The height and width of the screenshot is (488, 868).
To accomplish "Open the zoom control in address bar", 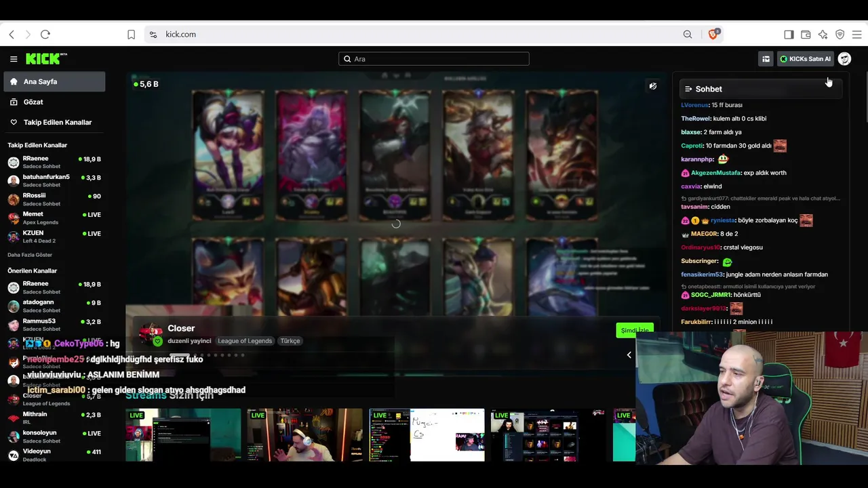I will (x=688, y=35).
